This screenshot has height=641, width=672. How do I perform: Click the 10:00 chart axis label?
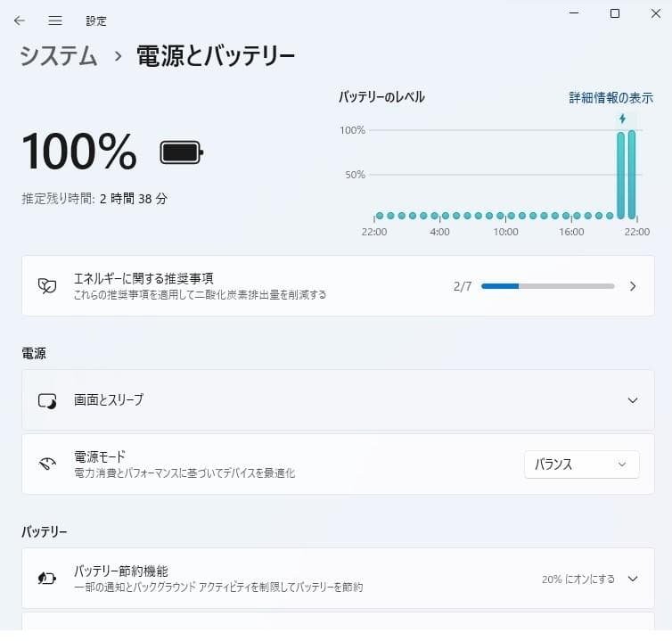tap(505, 232)
